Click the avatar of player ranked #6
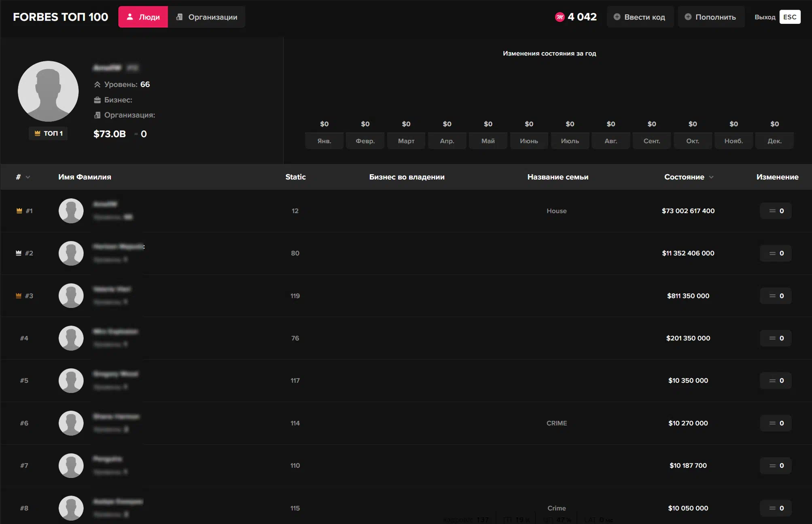The image size is (812, 524). [x=71, y=423]
